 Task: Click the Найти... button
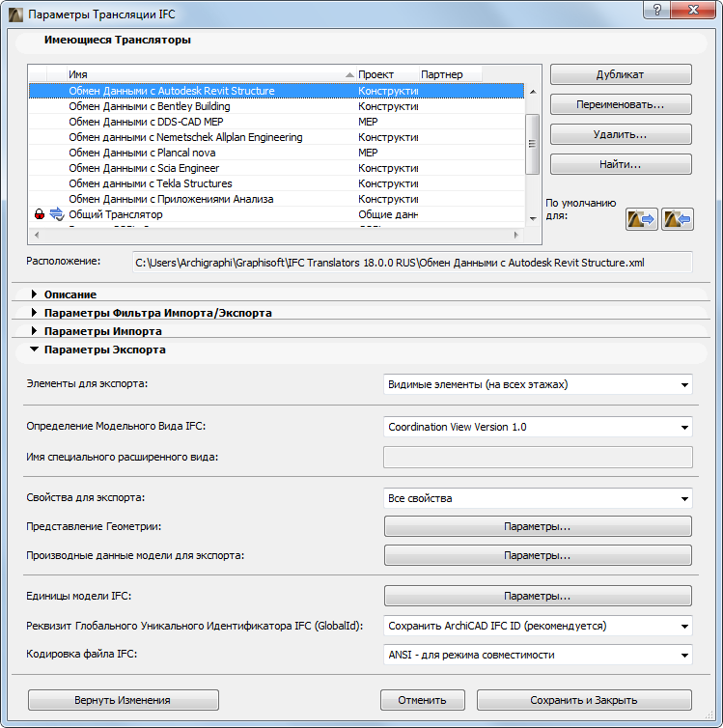click(621, 164)
